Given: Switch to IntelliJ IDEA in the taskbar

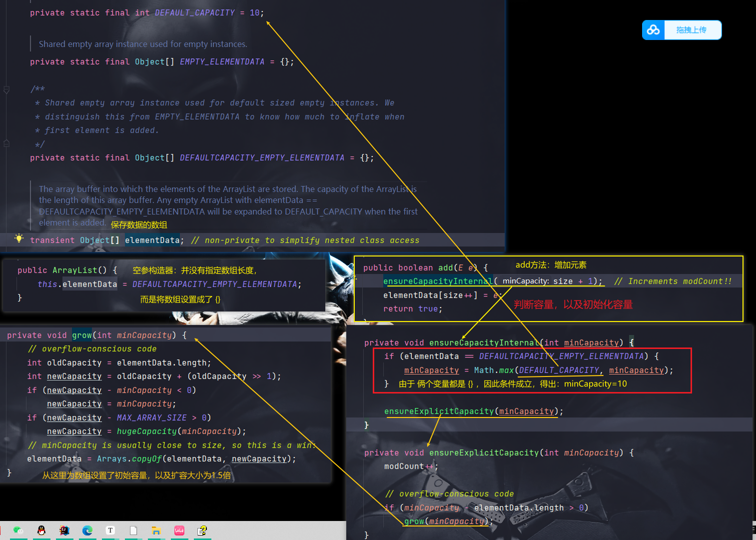Looking at the screenshot, I should [64, 530].
